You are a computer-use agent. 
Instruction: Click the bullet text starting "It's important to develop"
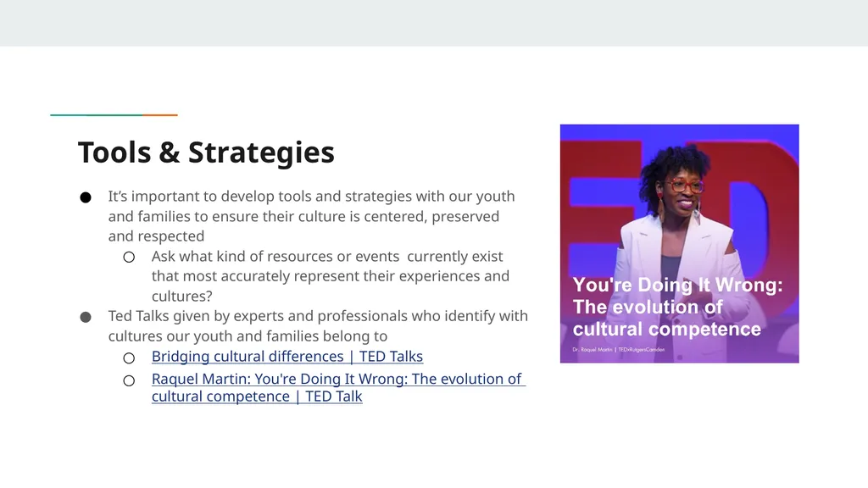(311, 216)
